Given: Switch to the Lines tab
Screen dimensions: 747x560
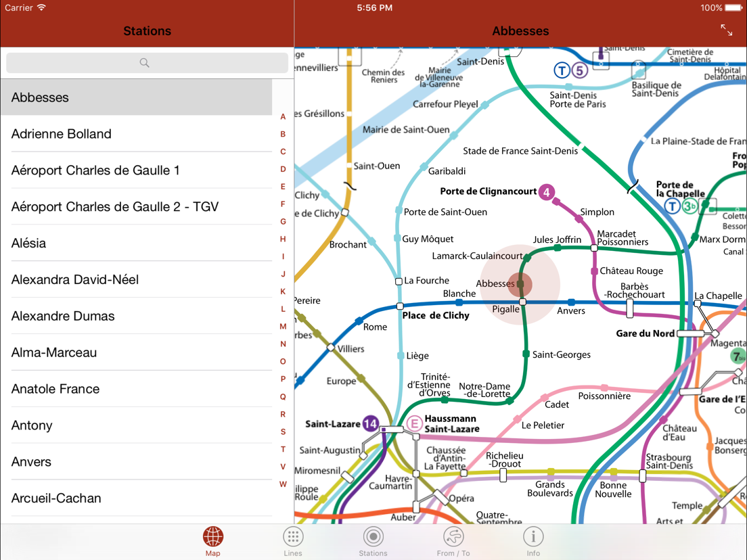Looking at the screenshot, I should (293, 542).
